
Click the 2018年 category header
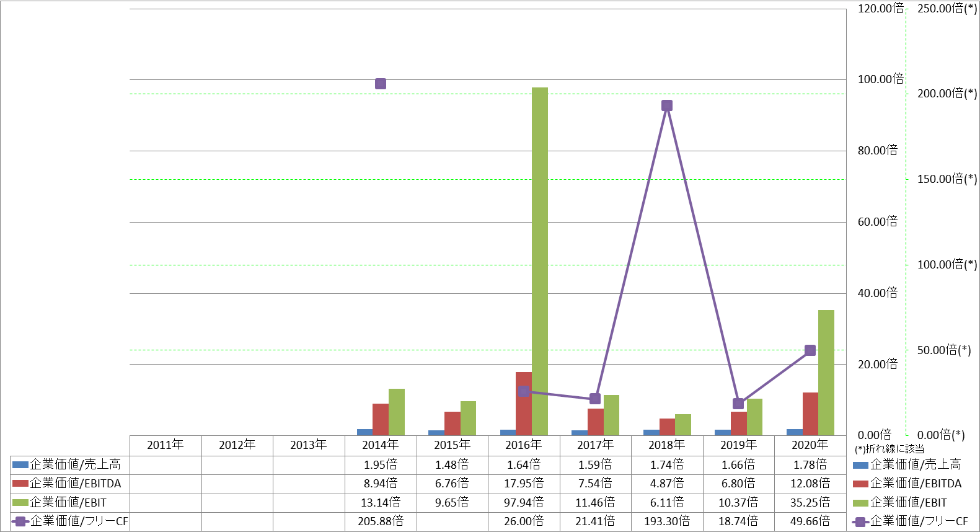[x=667, y=445]
